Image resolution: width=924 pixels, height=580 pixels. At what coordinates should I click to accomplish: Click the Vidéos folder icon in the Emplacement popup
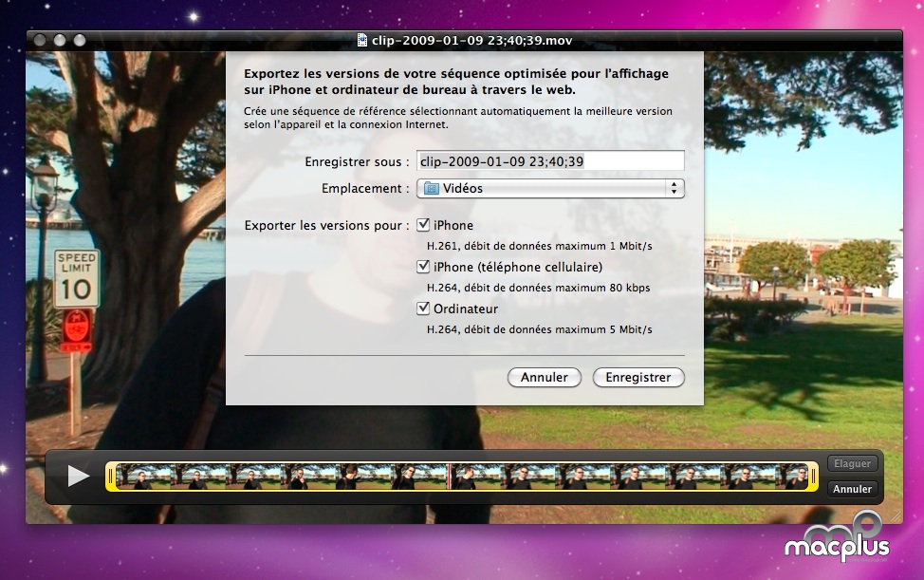click(x=432, y=189)
